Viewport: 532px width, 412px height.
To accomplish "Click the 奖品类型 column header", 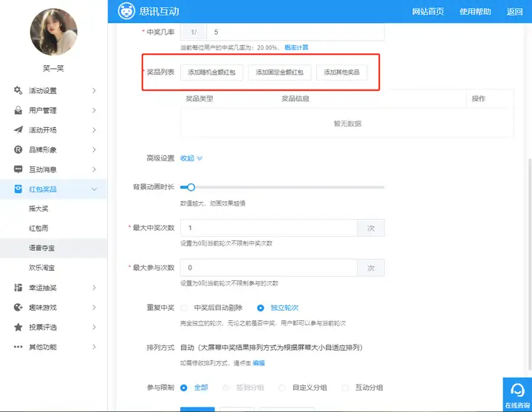I will pyautogui.click(x=199, y=98).
